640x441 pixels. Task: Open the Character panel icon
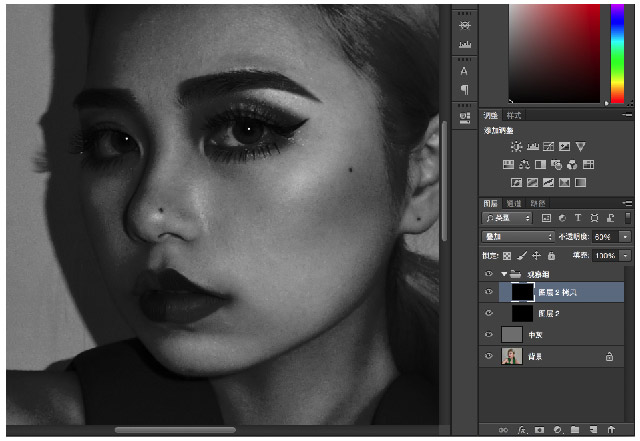click(464, 71)
